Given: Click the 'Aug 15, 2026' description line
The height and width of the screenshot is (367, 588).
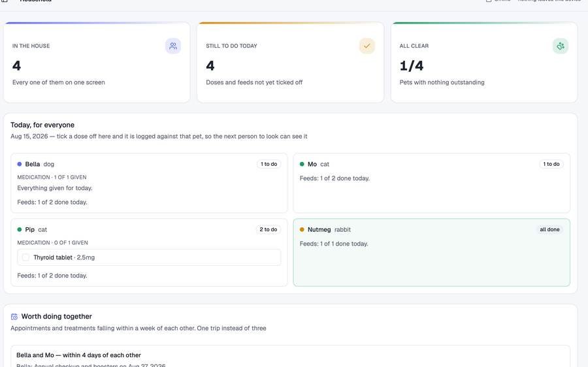Looking at the screenshot, I should pos(159,136).
